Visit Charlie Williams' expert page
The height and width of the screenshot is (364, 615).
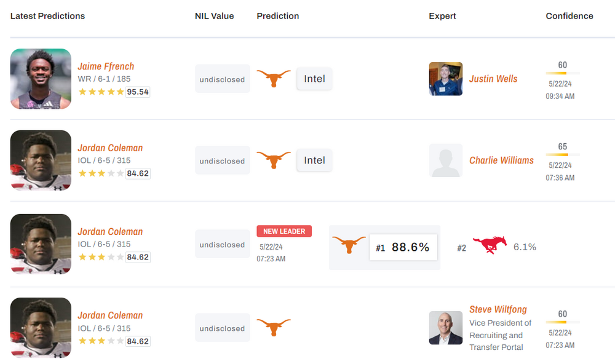501,160
